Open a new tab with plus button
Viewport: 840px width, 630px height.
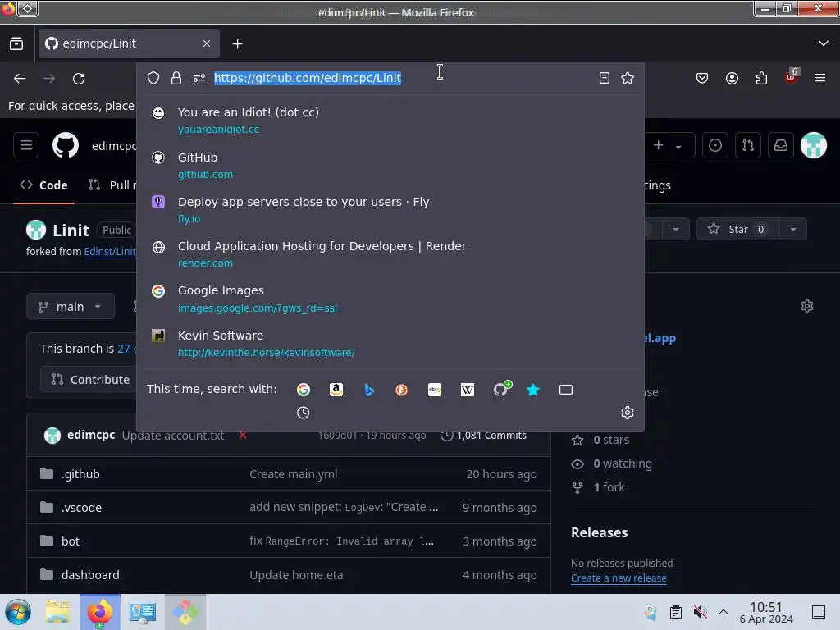[237, 44]
